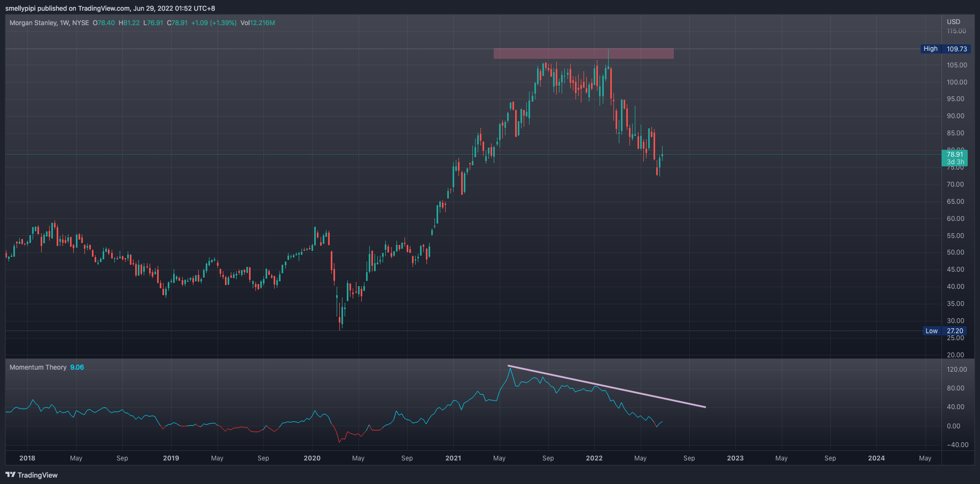Image resolution: width=980 pixels, height=484 pixels.
Task: Click the −40.00 Momentum axis label
Action: (956, 445)
